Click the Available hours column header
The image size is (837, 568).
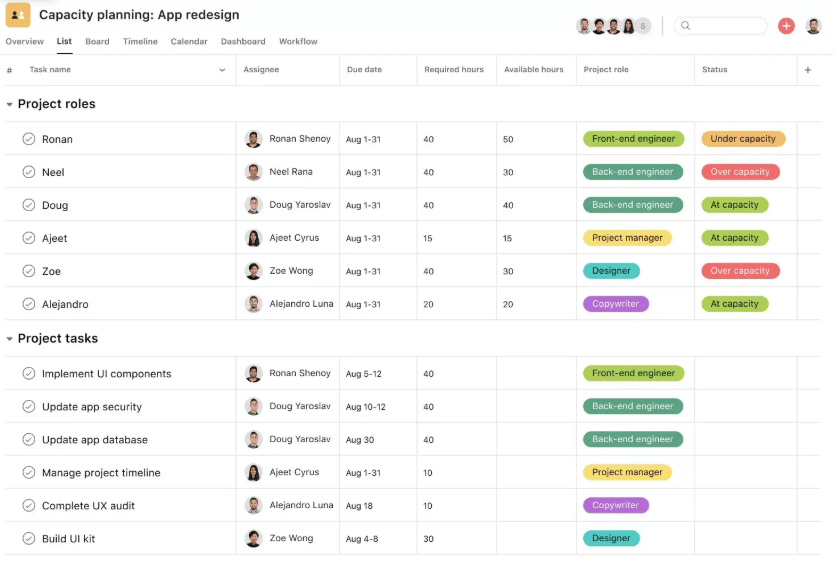click(533, 70)
